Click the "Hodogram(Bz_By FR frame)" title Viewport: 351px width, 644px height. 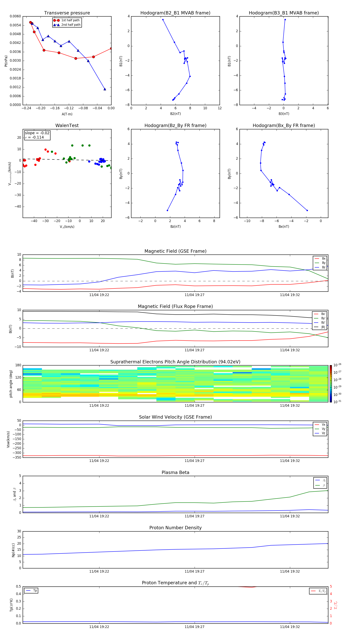(x=175, y=125)
